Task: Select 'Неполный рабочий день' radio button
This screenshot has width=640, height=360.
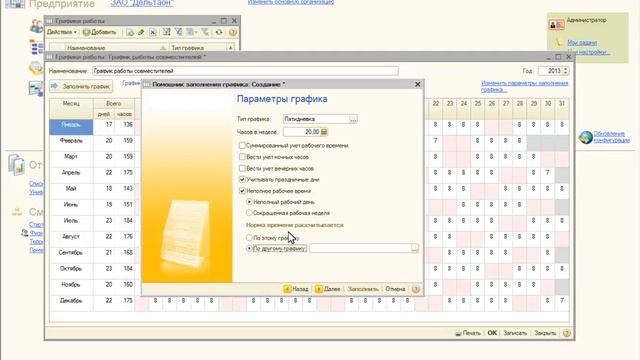Action: coord(249,202)
